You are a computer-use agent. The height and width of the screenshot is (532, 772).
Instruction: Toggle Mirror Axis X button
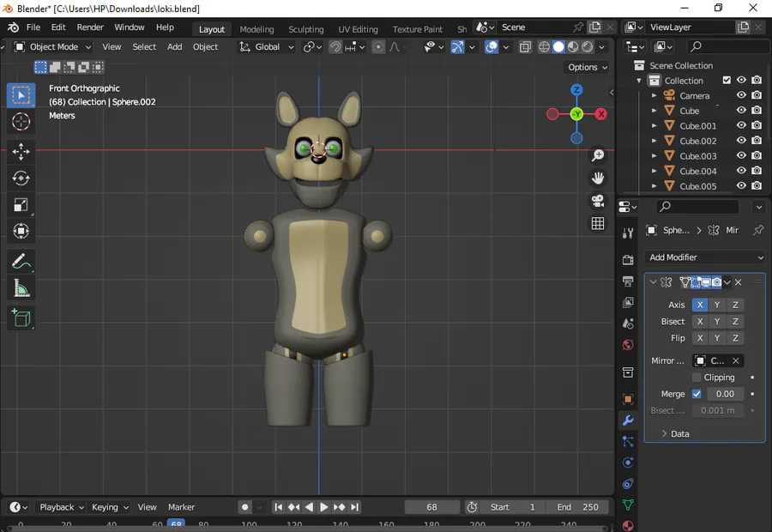pos(700,305)
